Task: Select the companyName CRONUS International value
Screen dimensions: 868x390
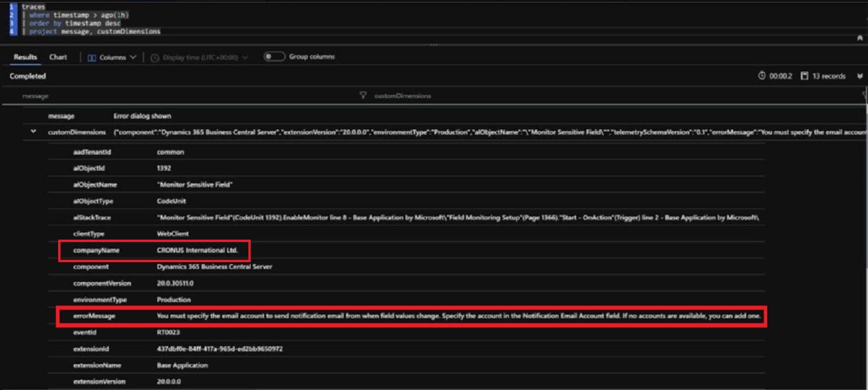Action: [197, 250]
